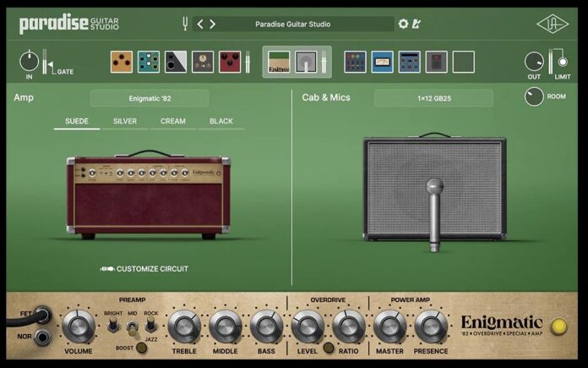Open the tuner fork icon

[184, 24]
